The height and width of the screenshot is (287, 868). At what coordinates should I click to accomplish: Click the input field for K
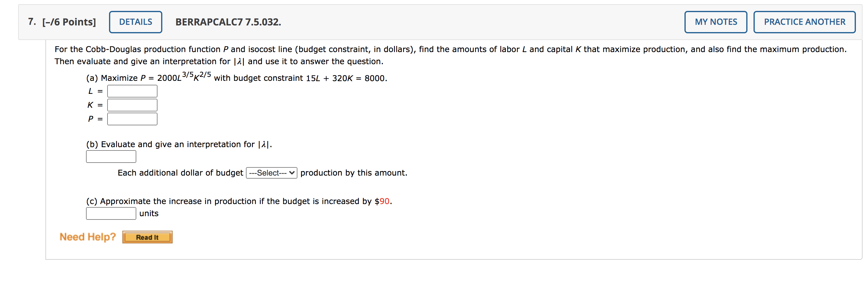click(132, 105)
